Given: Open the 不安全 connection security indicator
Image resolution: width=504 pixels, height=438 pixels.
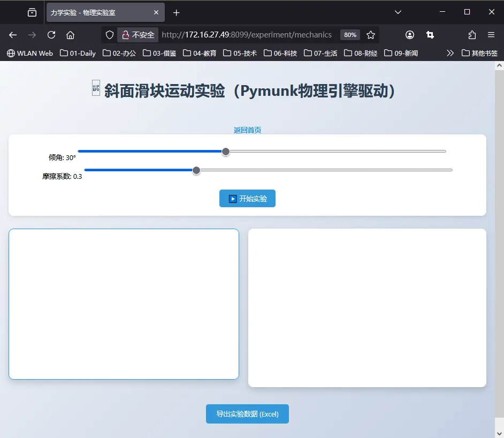Looking at the screenshot, I should pos(138,35).
